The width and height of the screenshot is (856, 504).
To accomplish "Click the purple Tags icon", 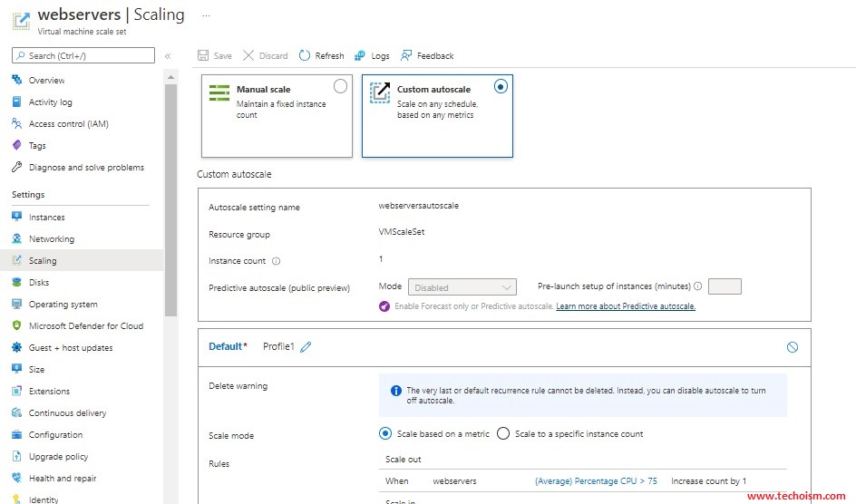I will [x=17, y=145].
